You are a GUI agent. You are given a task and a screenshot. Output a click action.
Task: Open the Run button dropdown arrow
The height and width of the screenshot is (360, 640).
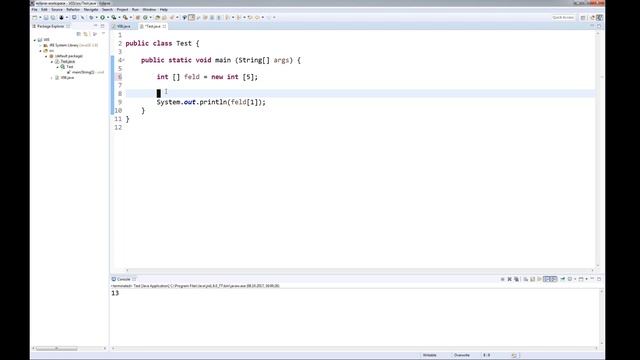click(x=108, y=18)
